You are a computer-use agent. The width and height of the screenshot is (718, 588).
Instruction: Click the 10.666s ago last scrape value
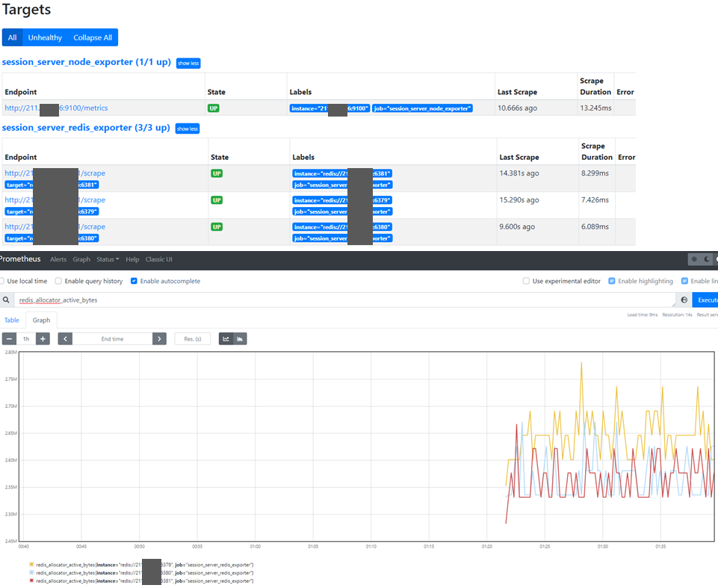(518, 108)
